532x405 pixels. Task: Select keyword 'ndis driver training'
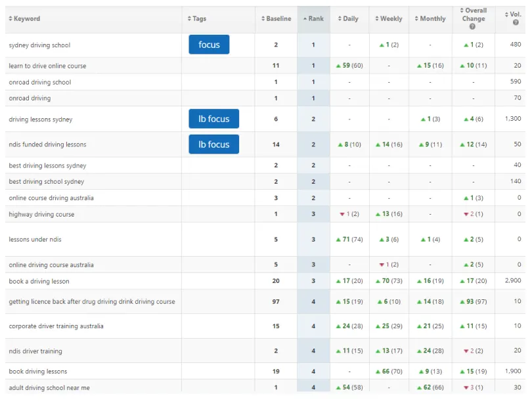tap(35, 351)
